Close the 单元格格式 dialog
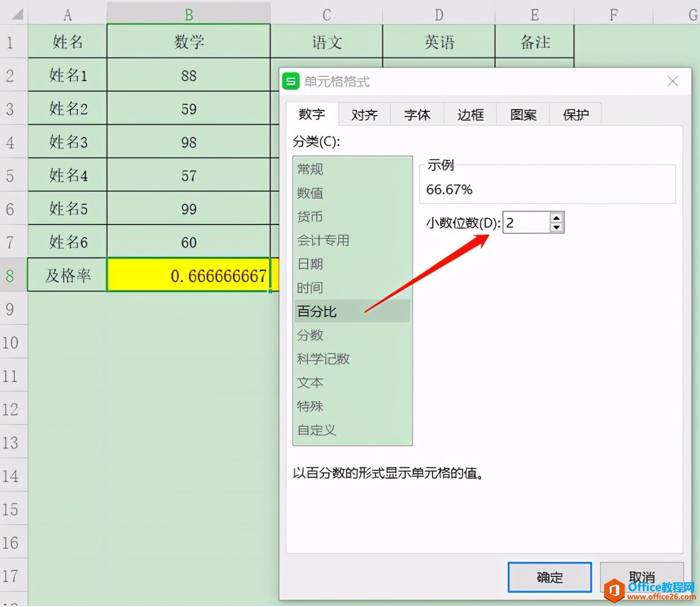Screen dimensions: 700x607 point(672,81)
